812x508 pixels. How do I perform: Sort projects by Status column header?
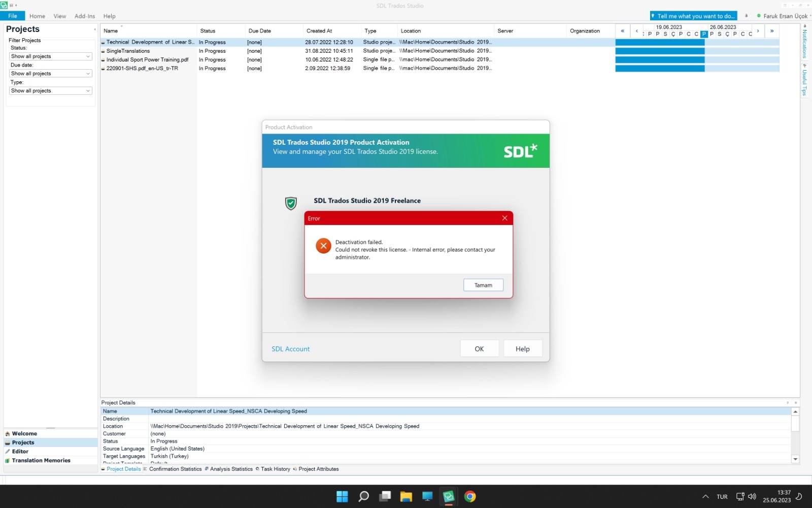click(x=221, y=31)
